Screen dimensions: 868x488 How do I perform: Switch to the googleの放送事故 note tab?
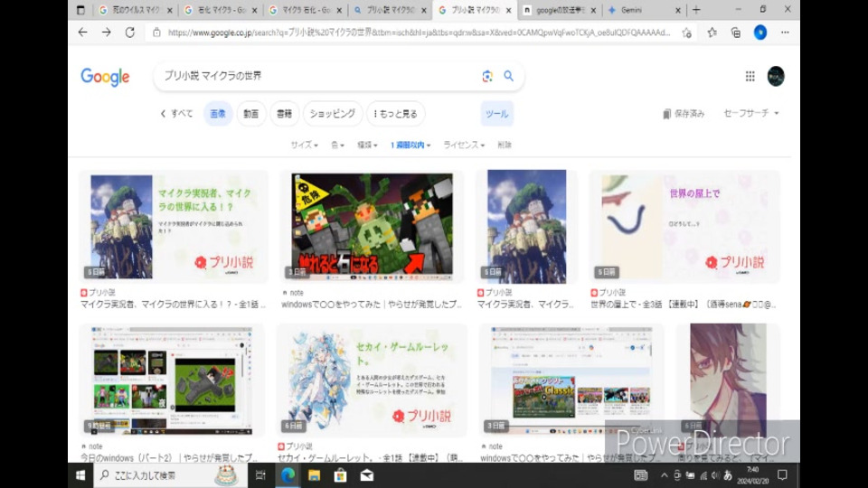pos(559,10)
